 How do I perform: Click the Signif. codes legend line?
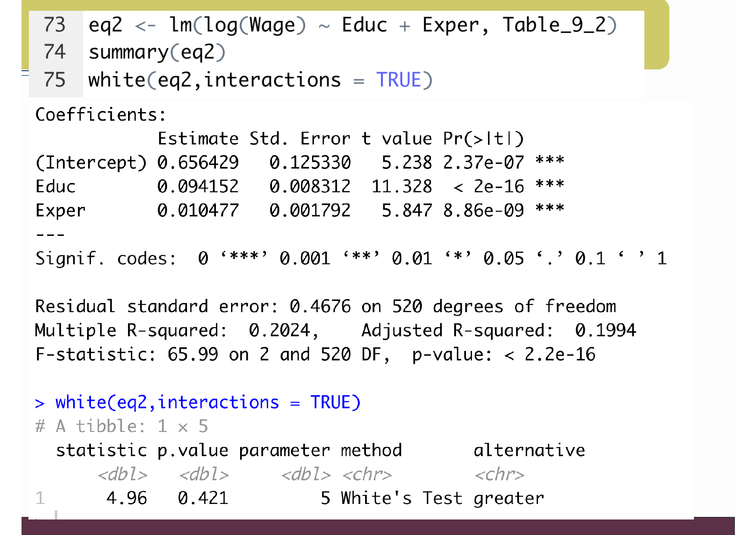click(350, 258)
